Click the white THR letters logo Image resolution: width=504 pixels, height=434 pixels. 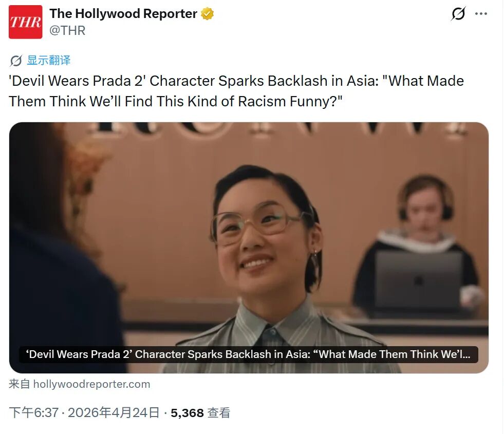25,22
